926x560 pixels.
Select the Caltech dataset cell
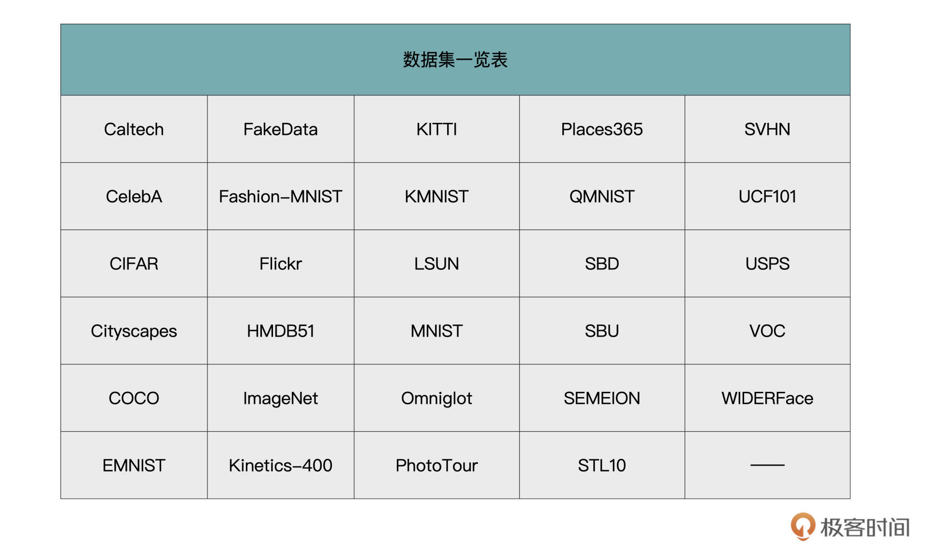click(x=134, y=129)
